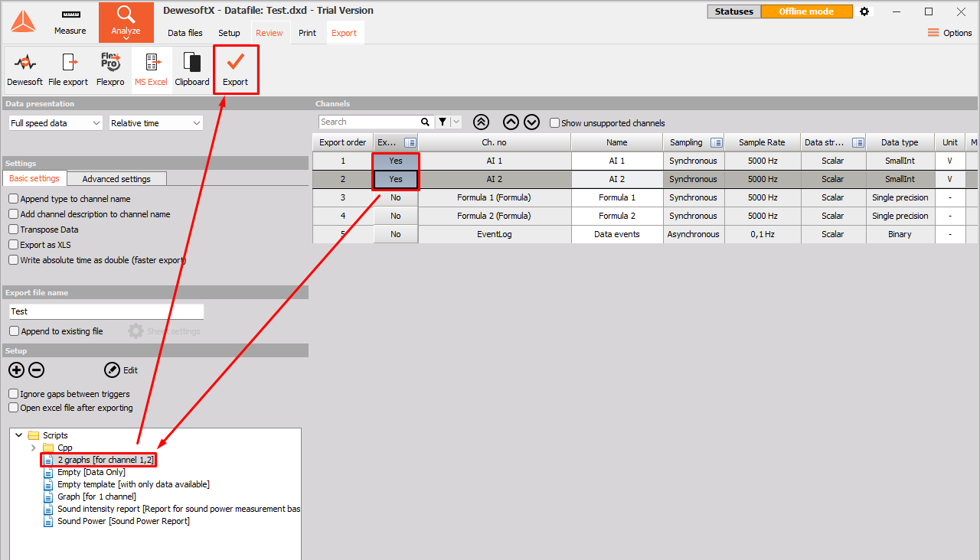
Task: Open settings gear next to Offline mode
Action: pos(864,11)
